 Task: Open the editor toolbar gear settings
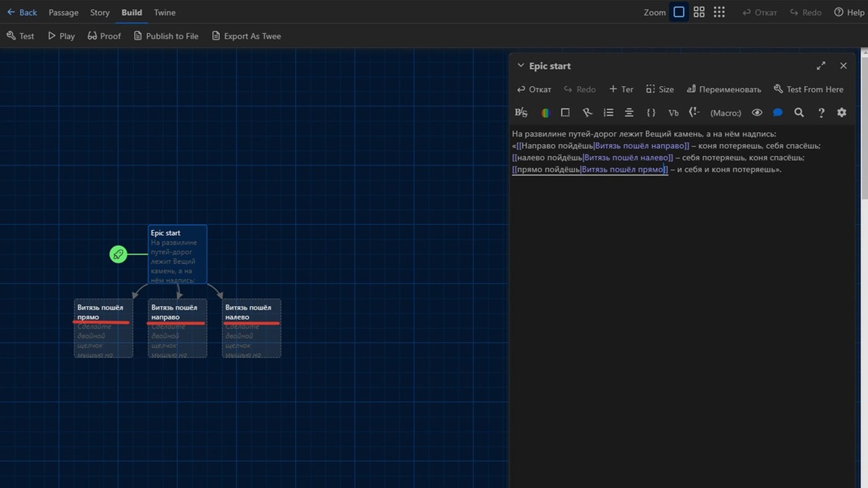coord(841,113)
